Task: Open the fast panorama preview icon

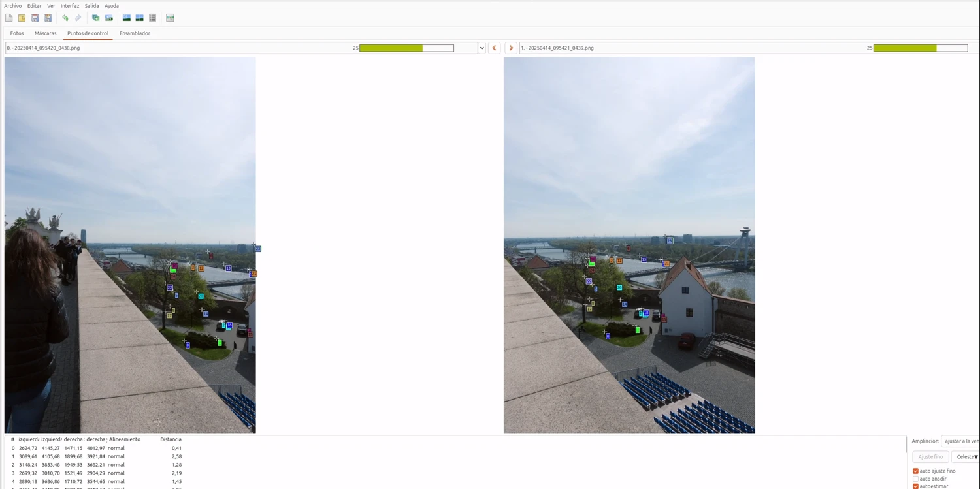Action: point(126,18)
